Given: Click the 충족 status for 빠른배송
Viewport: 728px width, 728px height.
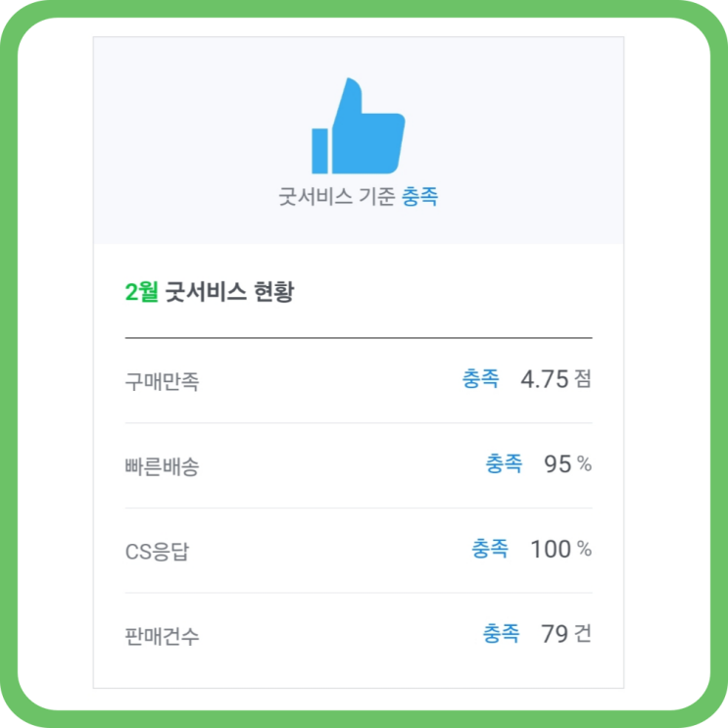Looking at the screenshot, I should [x=504, y=464].
